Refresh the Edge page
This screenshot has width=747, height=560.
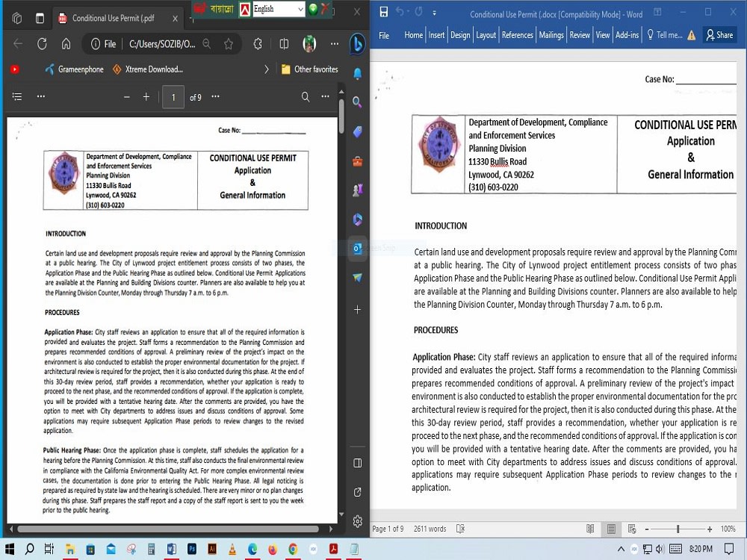(x=42, y=44)
